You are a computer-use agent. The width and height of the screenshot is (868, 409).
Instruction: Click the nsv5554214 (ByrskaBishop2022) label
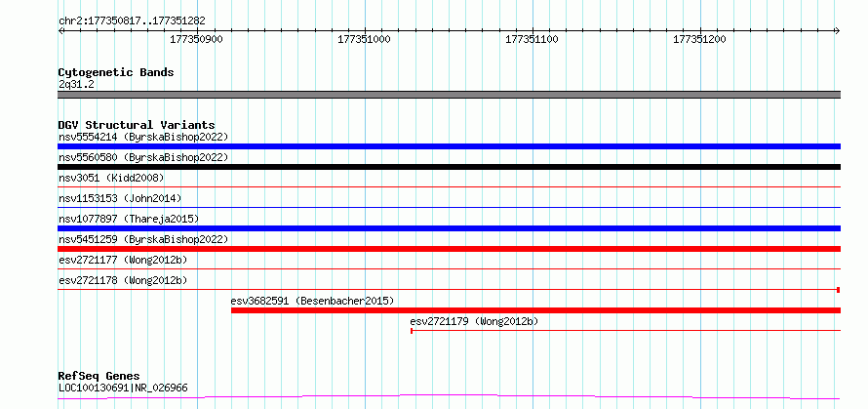[142, 137]
